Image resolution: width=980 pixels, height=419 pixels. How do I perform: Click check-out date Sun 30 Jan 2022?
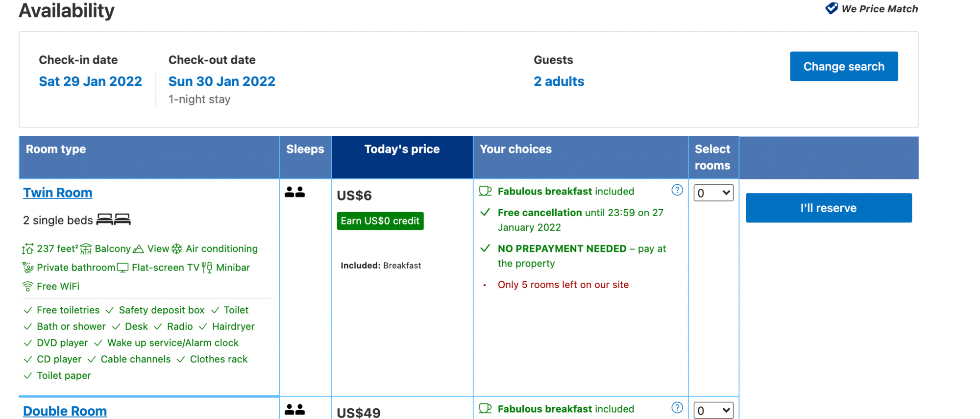click(x=221, y=81)
